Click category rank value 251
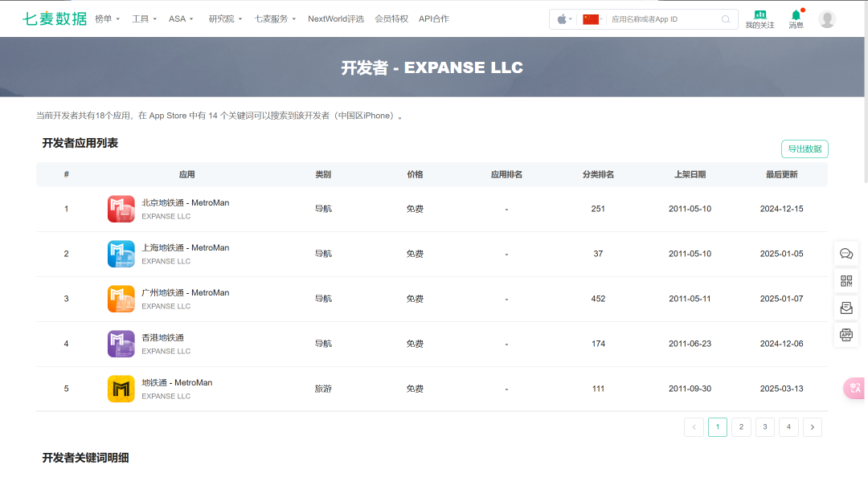 (598, 209)
